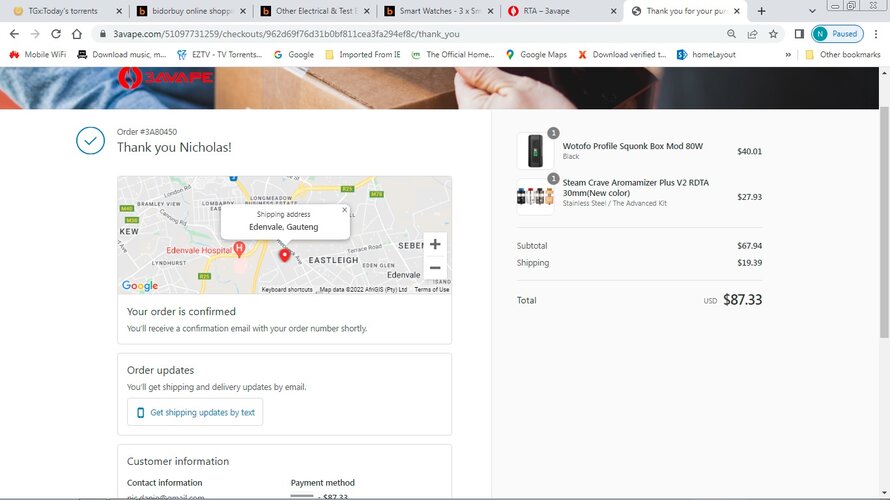This screenshot has width=890, height=500.
Task: Select the total $87.33 amount
Action: pos(742,300)
